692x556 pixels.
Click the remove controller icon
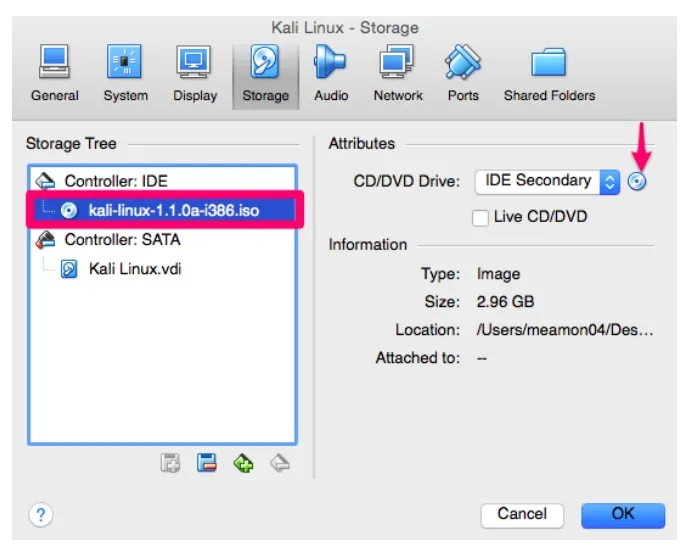tap(280, 463)
